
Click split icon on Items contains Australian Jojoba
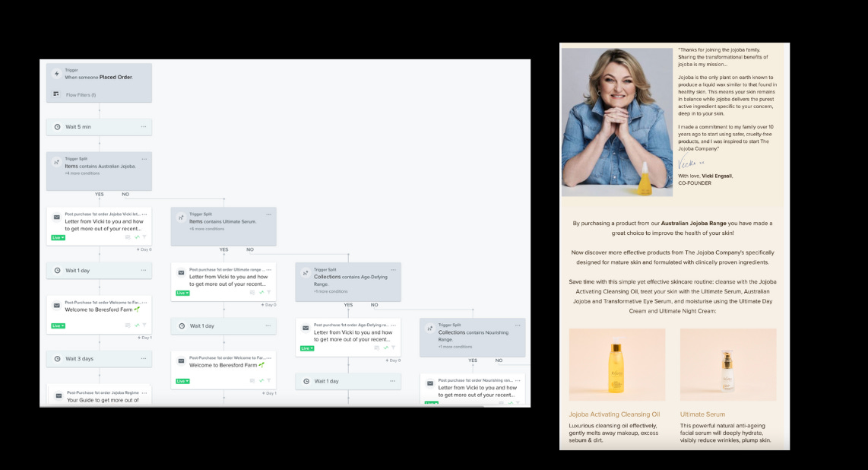click(56, 162)
